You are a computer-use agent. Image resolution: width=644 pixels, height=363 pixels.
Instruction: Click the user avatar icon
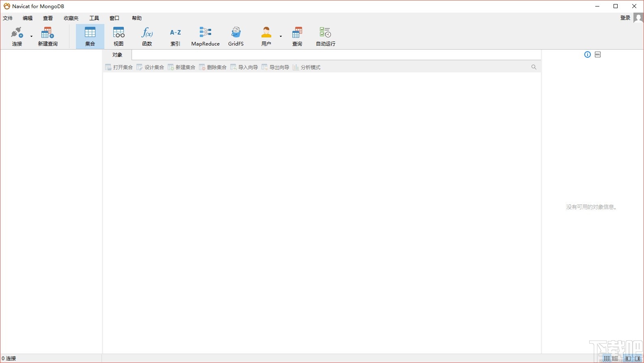click(638, 18)
